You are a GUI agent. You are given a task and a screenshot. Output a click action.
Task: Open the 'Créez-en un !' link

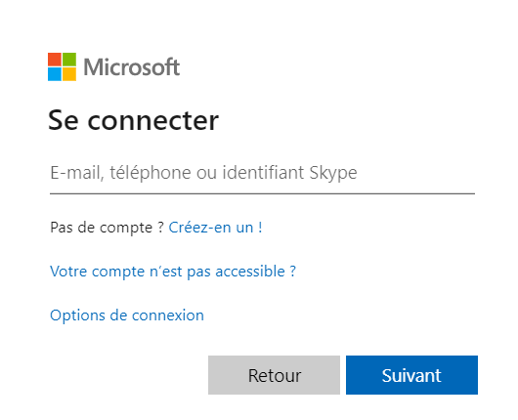215,228
